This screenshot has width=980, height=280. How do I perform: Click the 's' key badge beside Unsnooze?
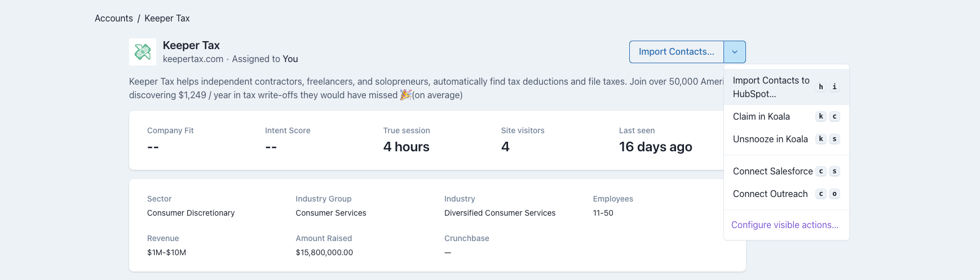coord(835,139)
